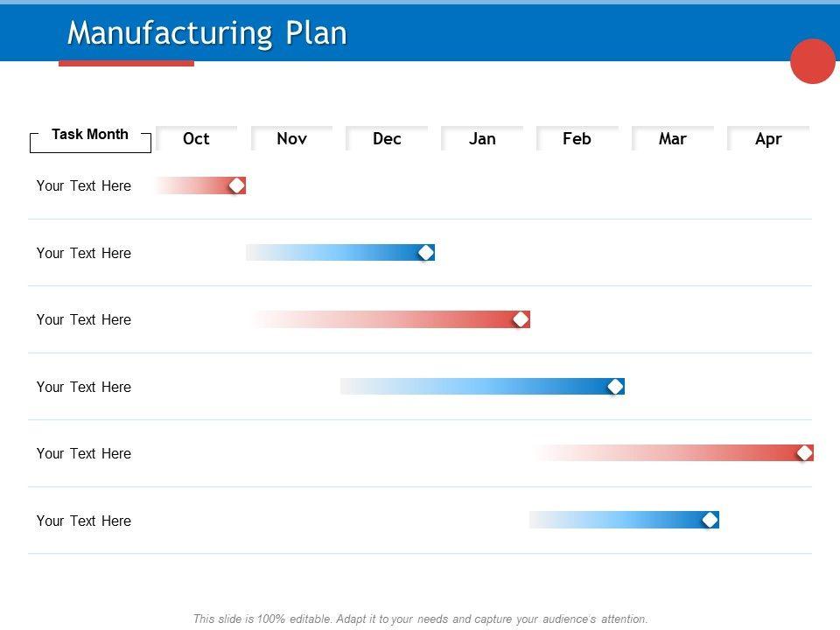This screenshot has width=840, height=630.
Task: Select the diamond on the last blue bar
Action: 710,521
